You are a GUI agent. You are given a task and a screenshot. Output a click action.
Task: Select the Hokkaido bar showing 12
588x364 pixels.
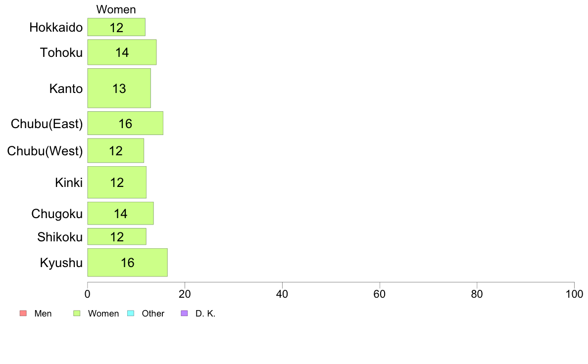pyautogui.click(x=116, y=27)
